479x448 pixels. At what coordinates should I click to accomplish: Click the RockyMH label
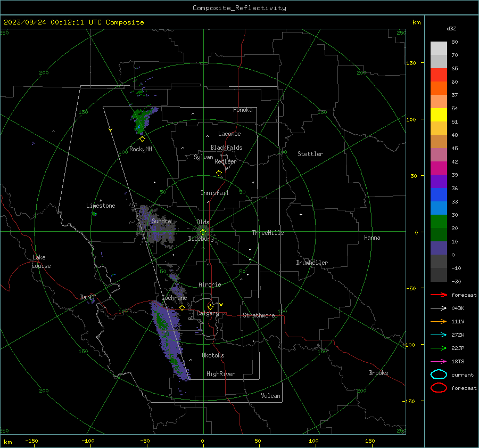[141, 149]
